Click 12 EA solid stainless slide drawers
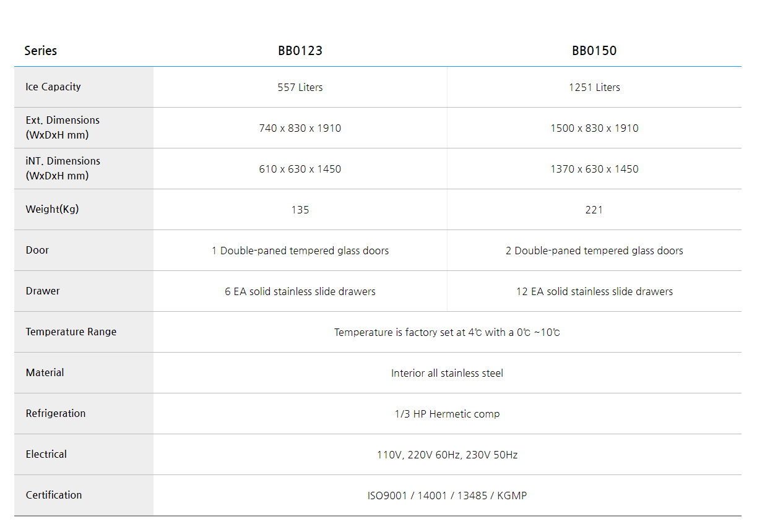Screen dimensions: 757x532 [x=594, y=291]
